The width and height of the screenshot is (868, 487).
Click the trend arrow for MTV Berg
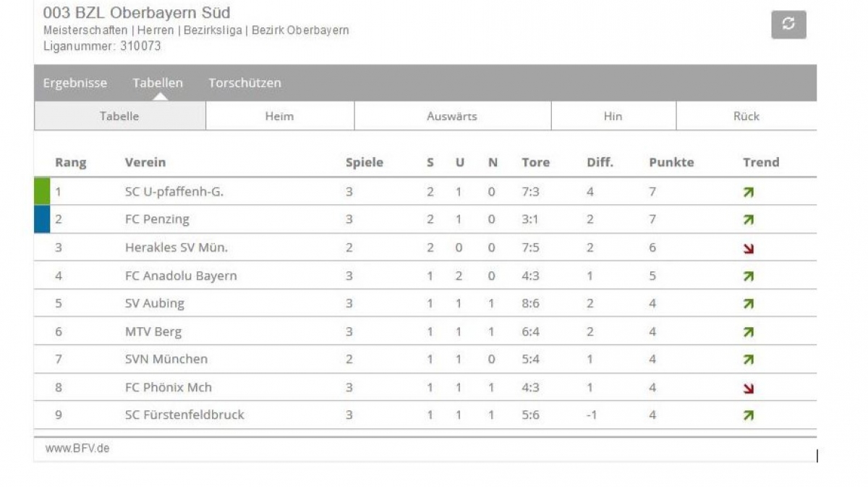pos(749,333)
